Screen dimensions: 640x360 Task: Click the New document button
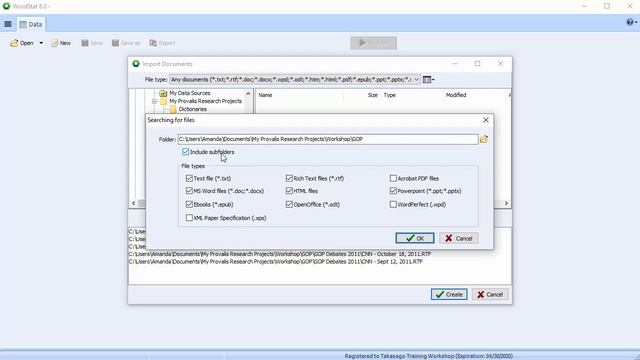point(61,43)
